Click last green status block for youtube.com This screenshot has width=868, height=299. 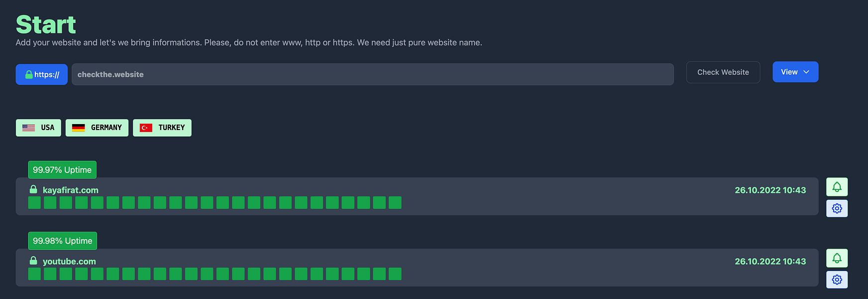click(x=395, y=274)
